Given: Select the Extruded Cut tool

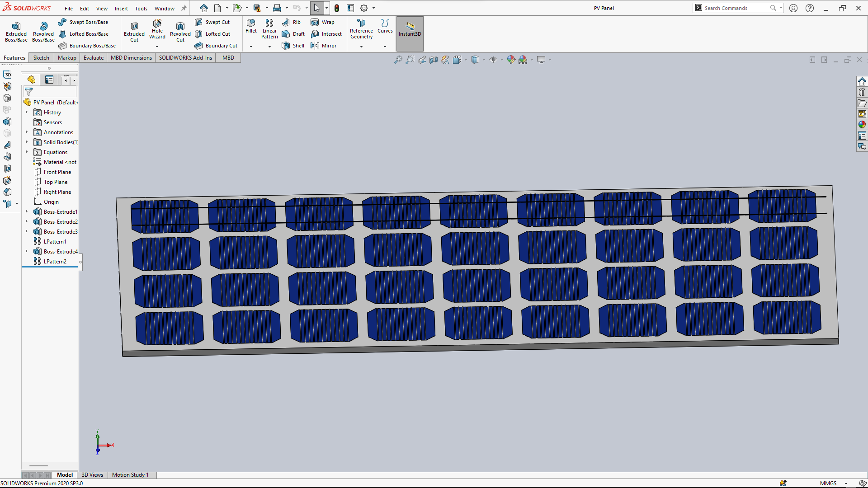Looking at the screenshot, I should [x=134, y=32].
